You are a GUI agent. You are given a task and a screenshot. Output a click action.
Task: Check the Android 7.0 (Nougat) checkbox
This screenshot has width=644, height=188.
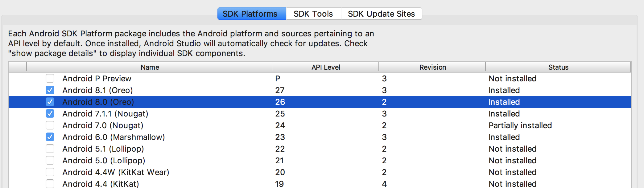click(x=50, y=125)
